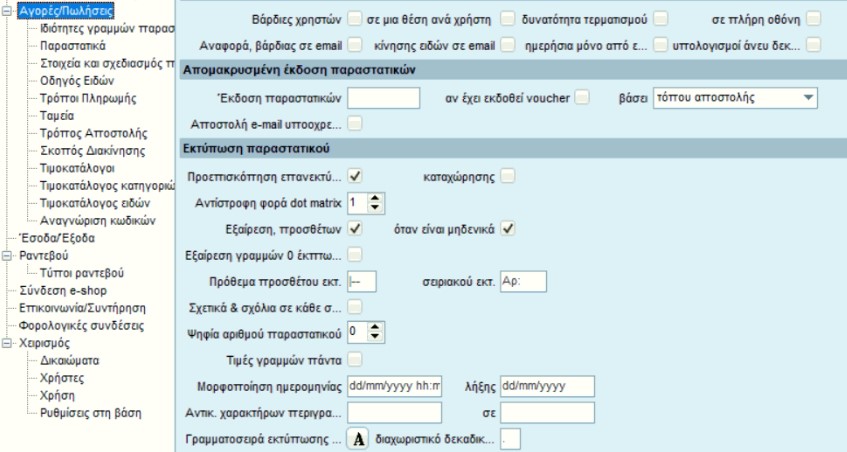Enable the 'σε πλήρη οθόνη' checkbox
The height and width of the screenshot is (452, 847).
[814, 19]
